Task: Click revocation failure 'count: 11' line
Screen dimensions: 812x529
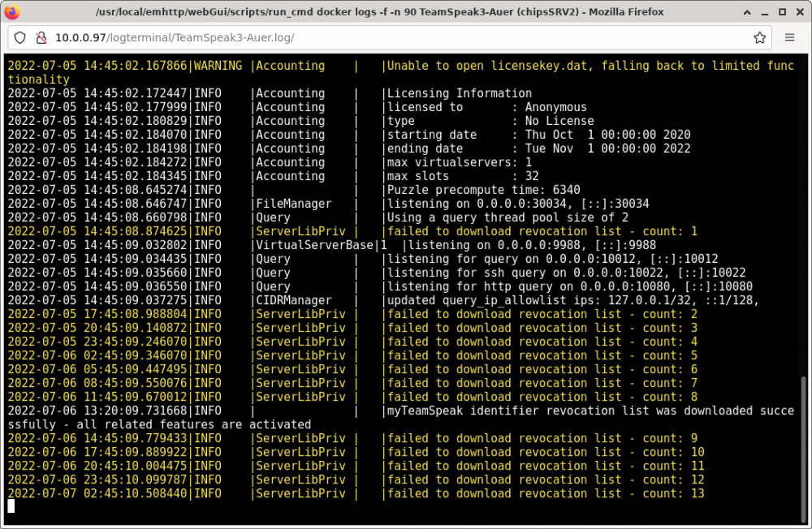Action: [356, 466]
